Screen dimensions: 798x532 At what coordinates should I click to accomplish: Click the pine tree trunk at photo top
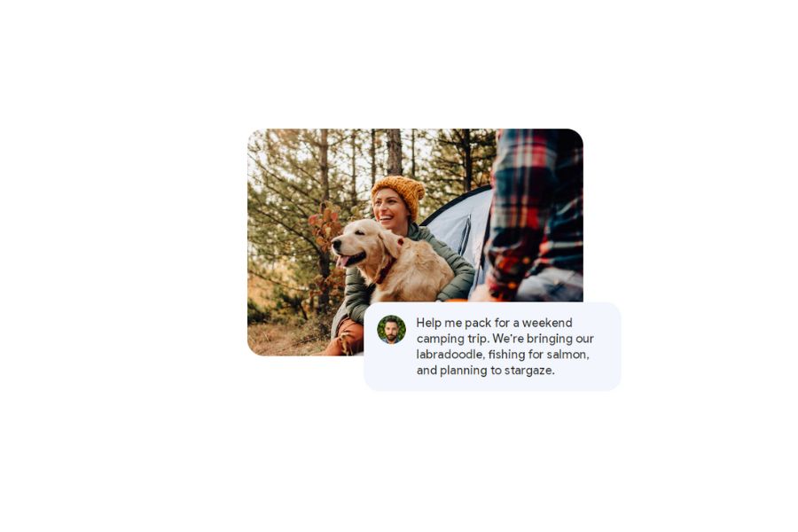[394, 152]
